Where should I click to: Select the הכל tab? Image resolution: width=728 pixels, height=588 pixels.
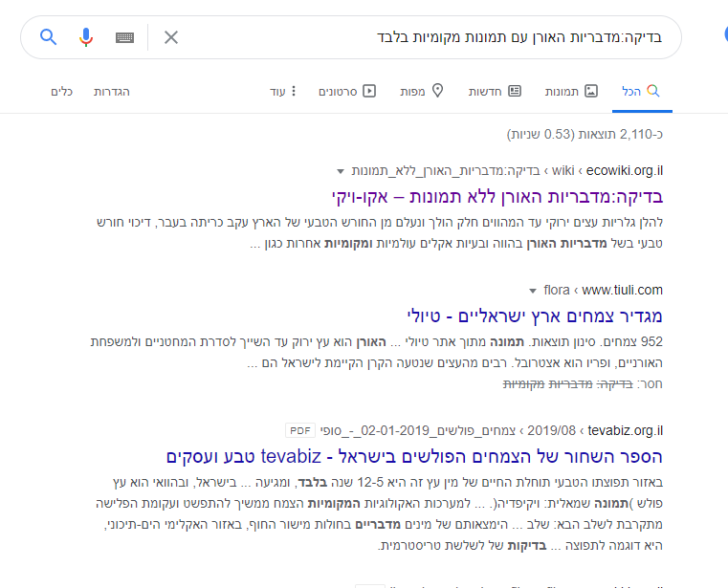coord(641,91)
